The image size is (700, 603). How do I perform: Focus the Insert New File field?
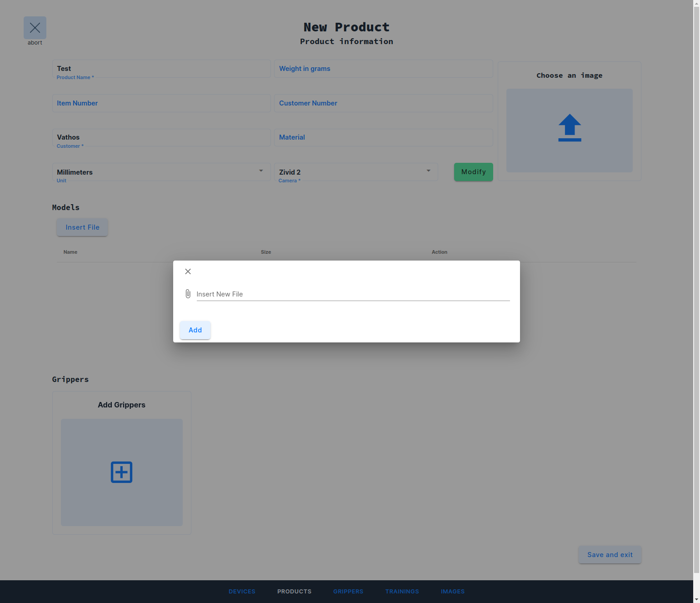[353, 294]
